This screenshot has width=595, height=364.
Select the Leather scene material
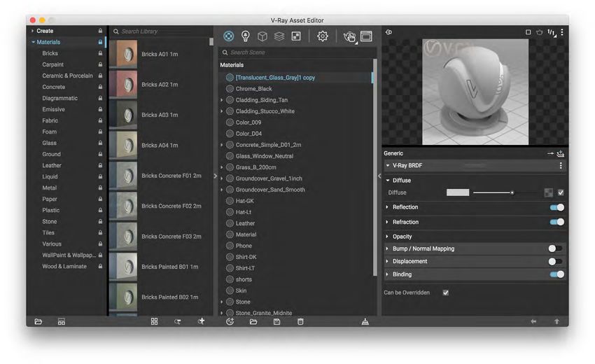tap(245, 223)
